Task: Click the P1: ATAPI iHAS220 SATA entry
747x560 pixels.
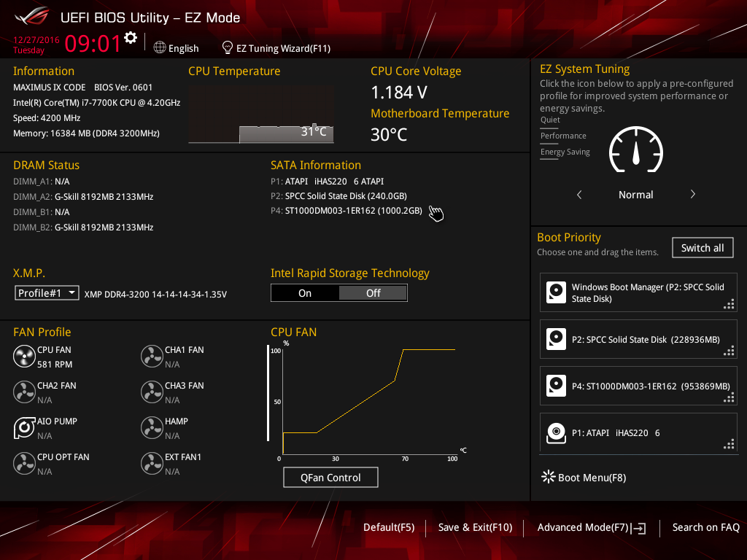Action: pyautogui.click(x=328, y=181)
